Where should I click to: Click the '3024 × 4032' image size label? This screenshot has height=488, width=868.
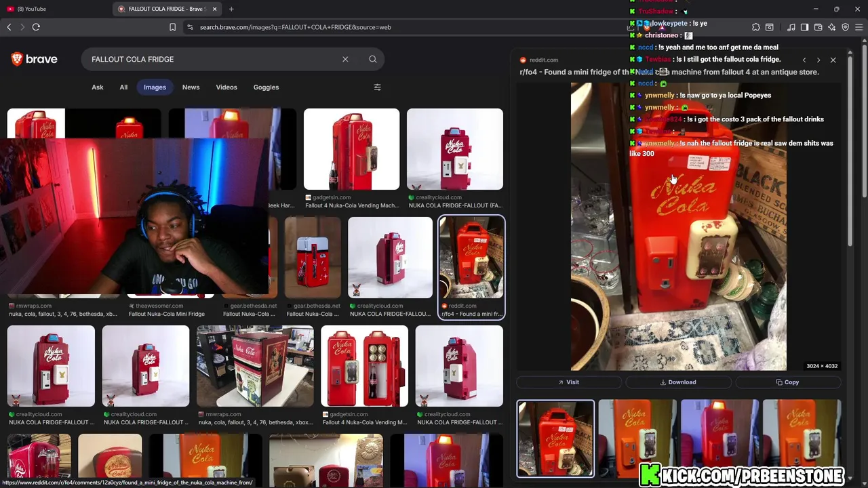822,366
